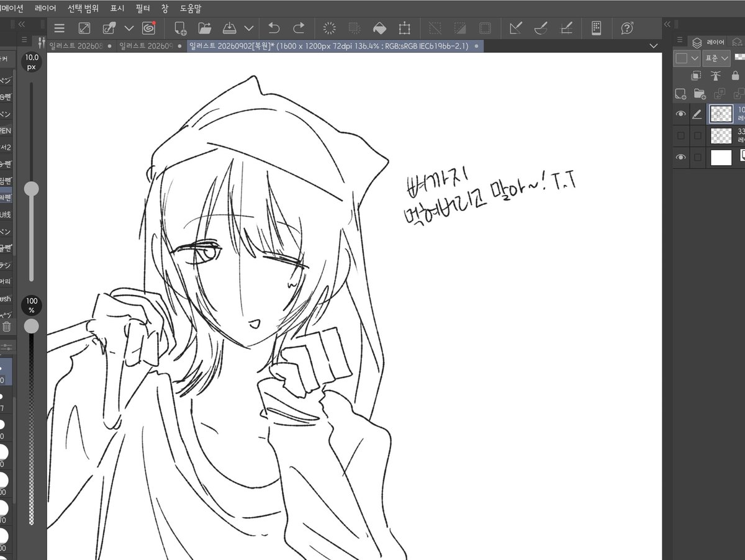This screenshot has height=560, width=745.
Task: Select the PEN sub tool
Action: [x=5, y=130]
